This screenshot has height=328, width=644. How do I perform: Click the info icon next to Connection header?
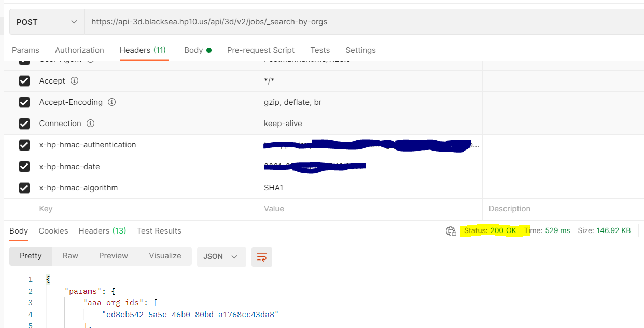pyautogui.click(x=90, y=124)
